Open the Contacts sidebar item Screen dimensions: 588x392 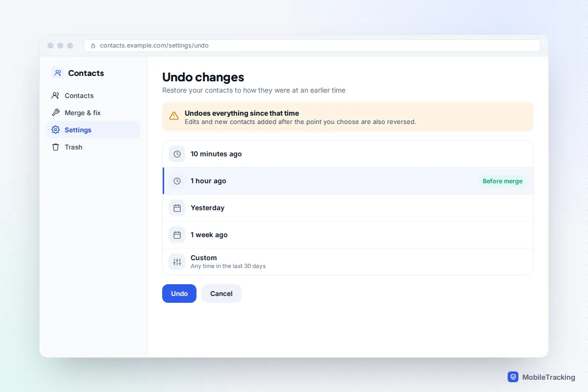[x=93, y=96]
